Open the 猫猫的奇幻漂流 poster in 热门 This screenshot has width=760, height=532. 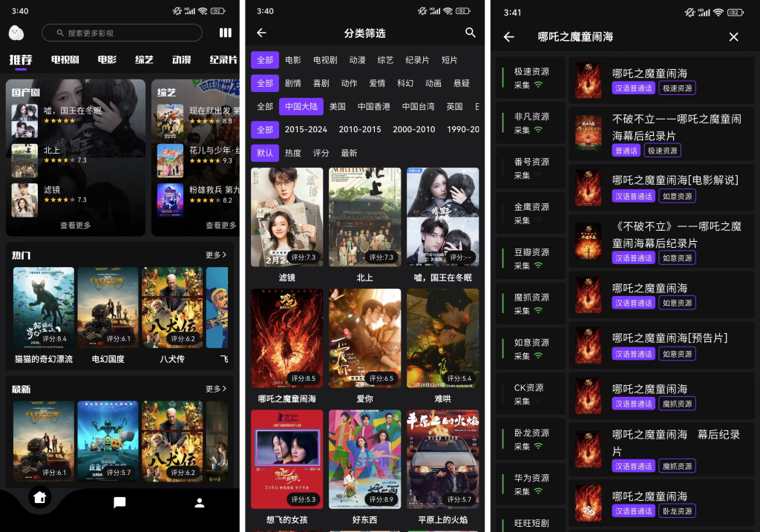[x=44, y=308]
